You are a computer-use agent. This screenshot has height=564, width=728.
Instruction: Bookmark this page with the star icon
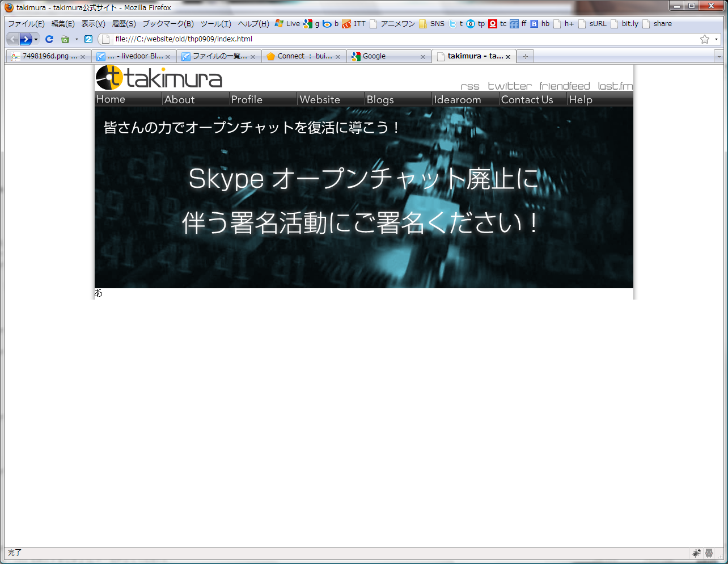[x=705, y=39]
